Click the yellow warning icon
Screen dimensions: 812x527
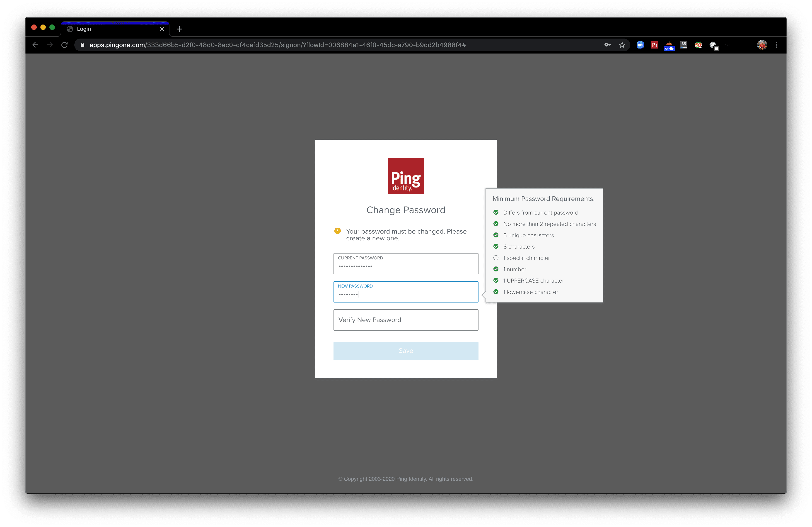(337, 231)
